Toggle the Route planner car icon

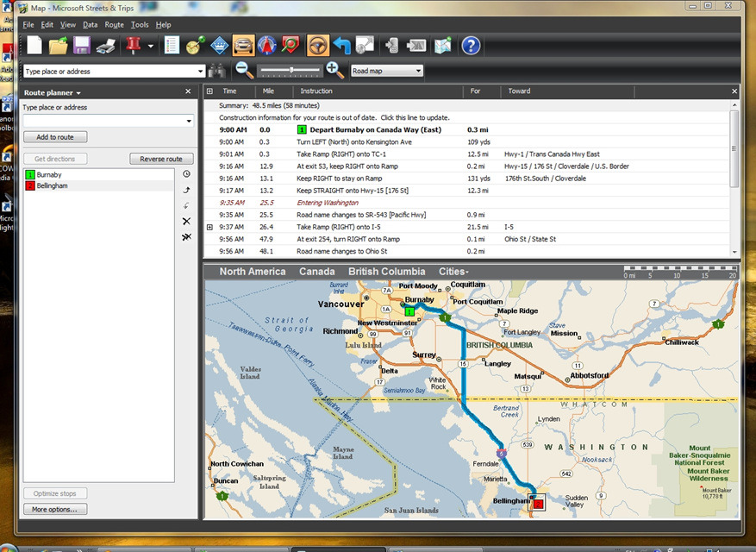243,45
